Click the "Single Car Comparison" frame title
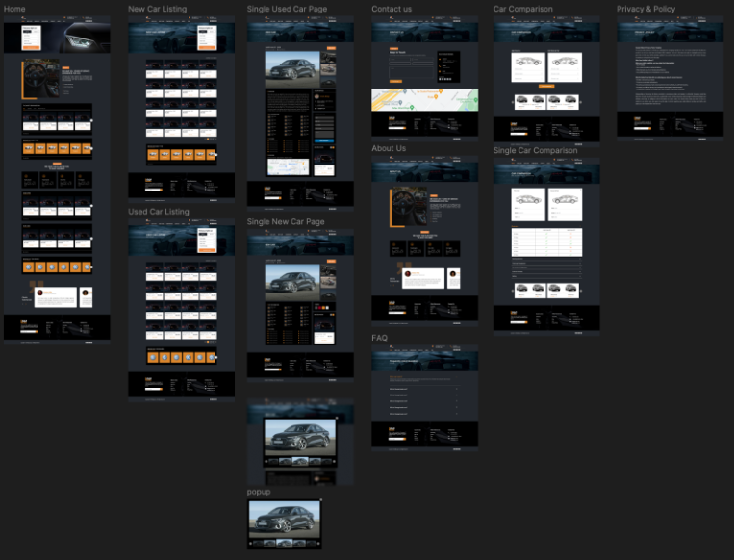The height and width of the screenshot is (560, 734). (x=535, y=151)
